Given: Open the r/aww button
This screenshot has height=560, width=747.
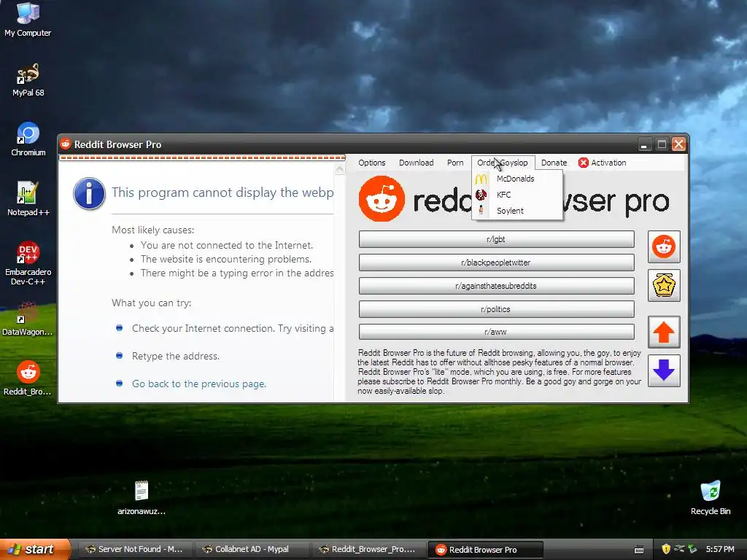Looking at the screenshot, I should click(x=496, y=332).
